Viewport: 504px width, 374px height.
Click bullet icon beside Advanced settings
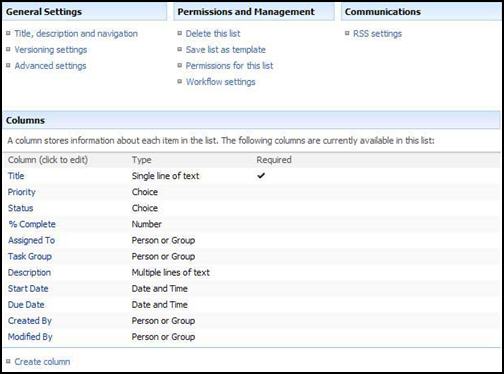(8, 65)
